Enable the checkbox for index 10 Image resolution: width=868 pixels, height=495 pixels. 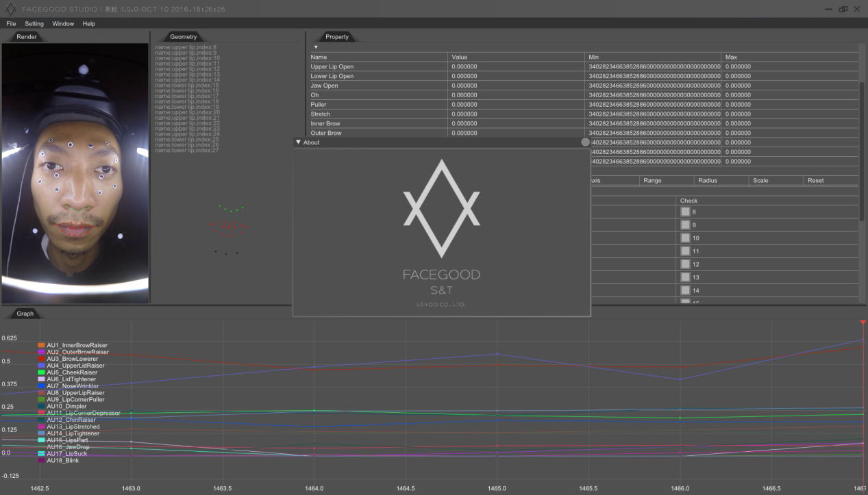coord(685,238)
